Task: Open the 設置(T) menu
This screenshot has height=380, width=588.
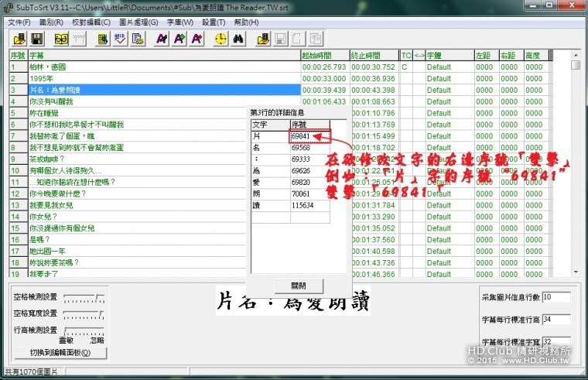Action: [214, 22]
